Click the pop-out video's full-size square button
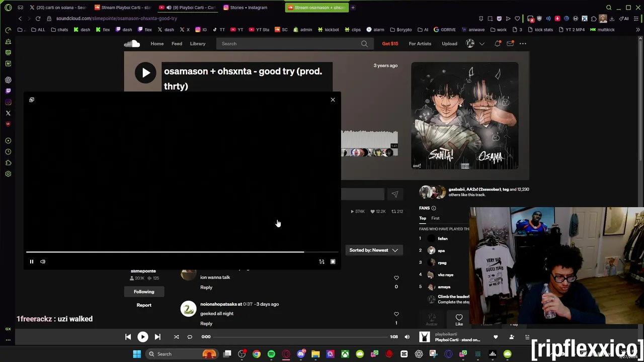This screenshot has height=362, width=644. click(x=333, y=261)
